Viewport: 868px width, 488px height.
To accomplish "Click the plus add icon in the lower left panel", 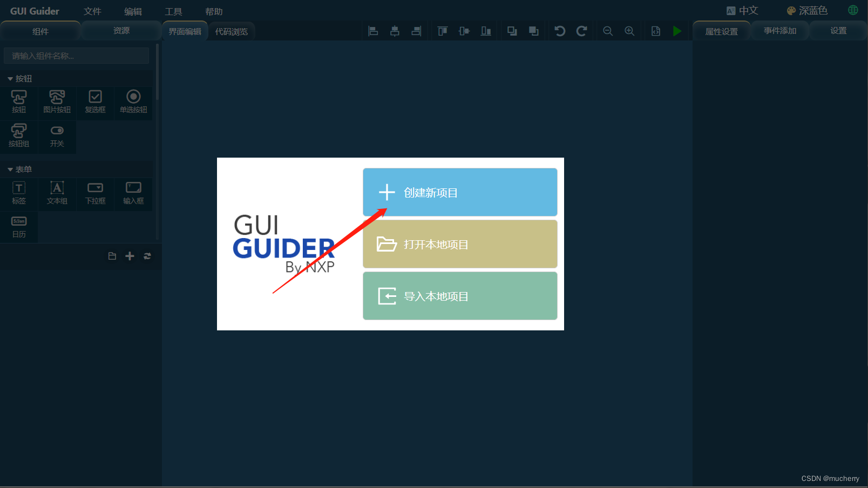I will 130,256.
